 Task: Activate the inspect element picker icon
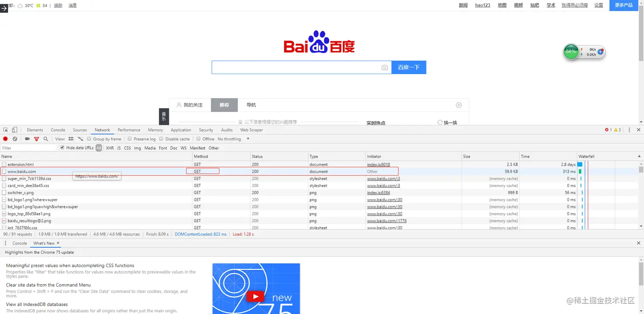tap(6, 130)
